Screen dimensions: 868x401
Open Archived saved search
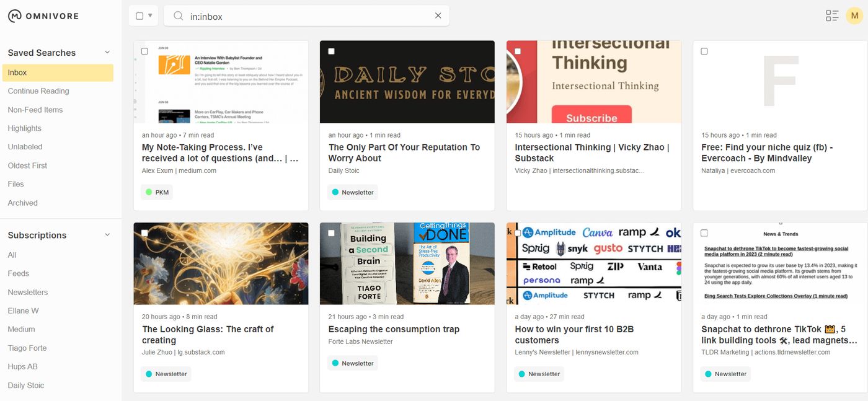(22, 203)
